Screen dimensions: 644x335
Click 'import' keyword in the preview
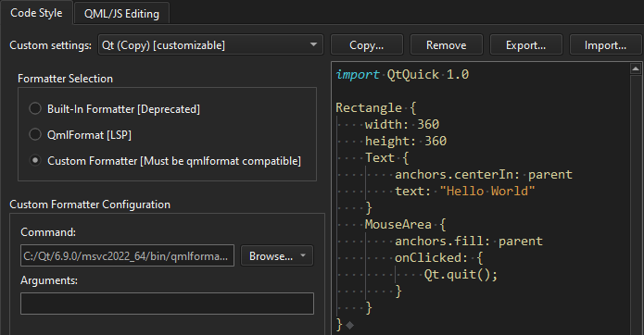pos(358,75)
